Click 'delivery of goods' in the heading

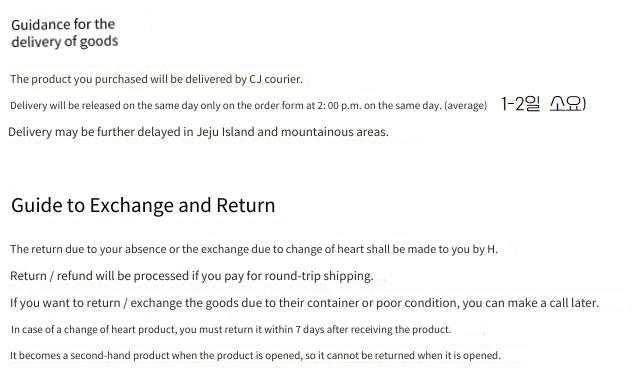[x=65, y=42]
